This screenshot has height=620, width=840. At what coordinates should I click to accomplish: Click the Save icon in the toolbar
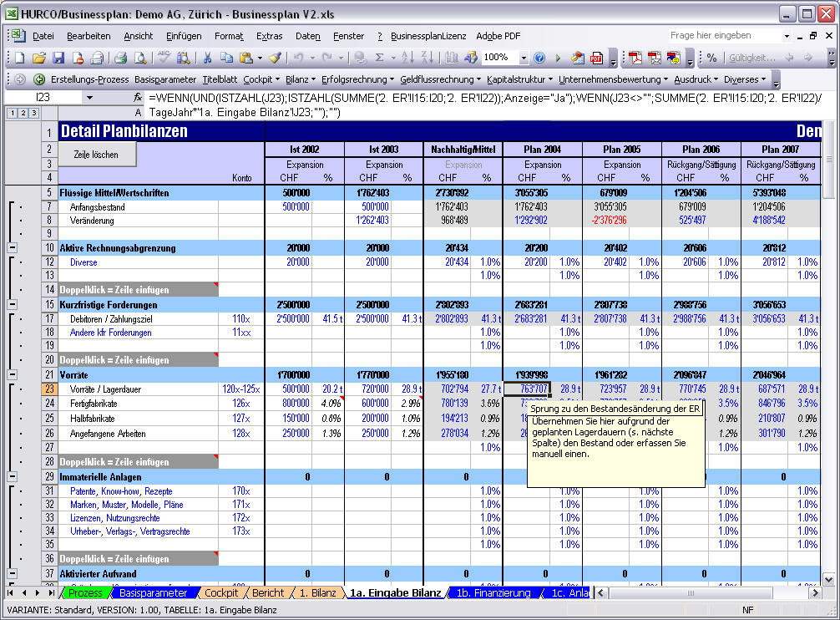58,58
